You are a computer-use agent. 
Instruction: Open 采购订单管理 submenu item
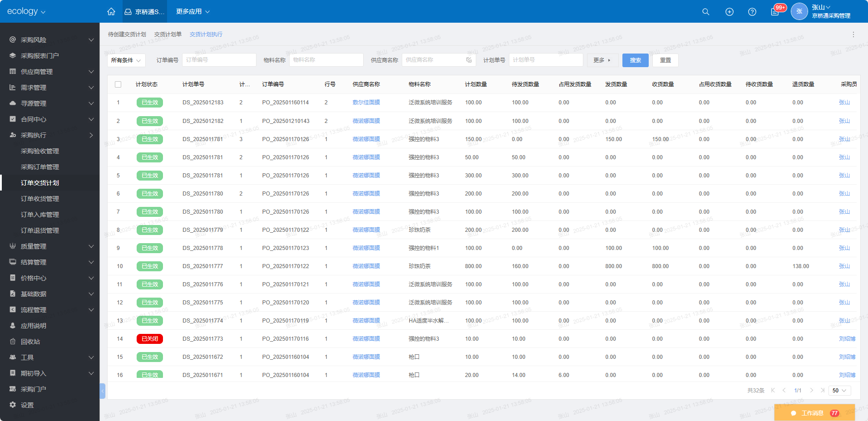pyautogui.click(x=40, y=167)
